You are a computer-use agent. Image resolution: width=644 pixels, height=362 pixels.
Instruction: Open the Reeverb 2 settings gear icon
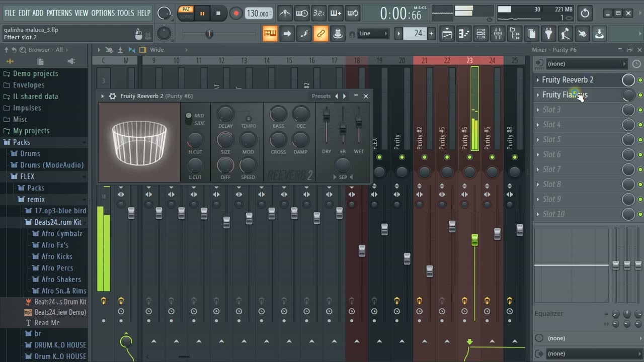[x=113, y=96]
